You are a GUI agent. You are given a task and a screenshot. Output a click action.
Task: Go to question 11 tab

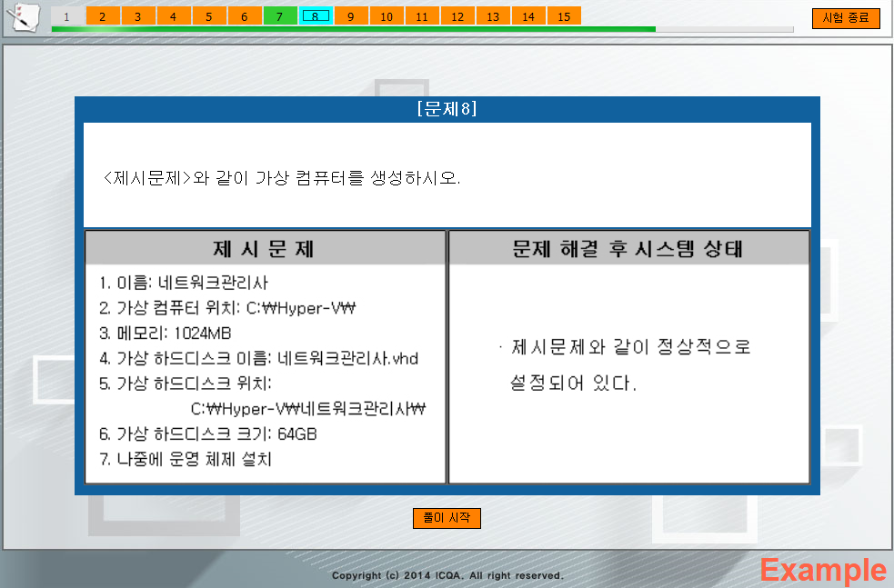[422, 16]
